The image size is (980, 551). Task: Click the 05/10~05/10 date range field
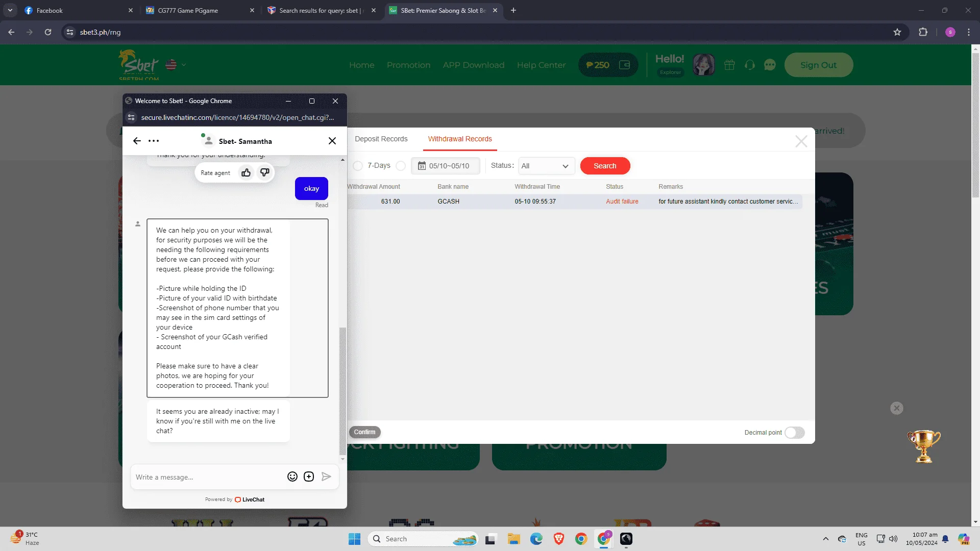tap(446, 166)
